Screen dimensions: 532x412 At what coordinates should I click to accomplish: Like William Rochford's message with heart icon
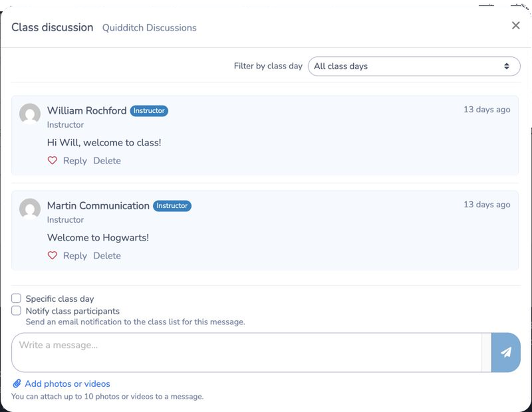(x=53, y=160)
